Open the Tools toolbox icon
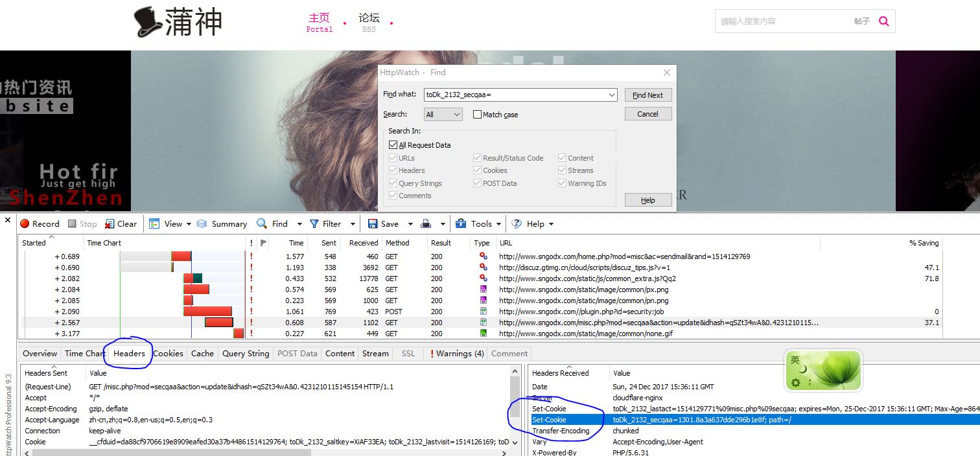The width and height of the screenshot is (980, 456). click(x=461, y=224)
